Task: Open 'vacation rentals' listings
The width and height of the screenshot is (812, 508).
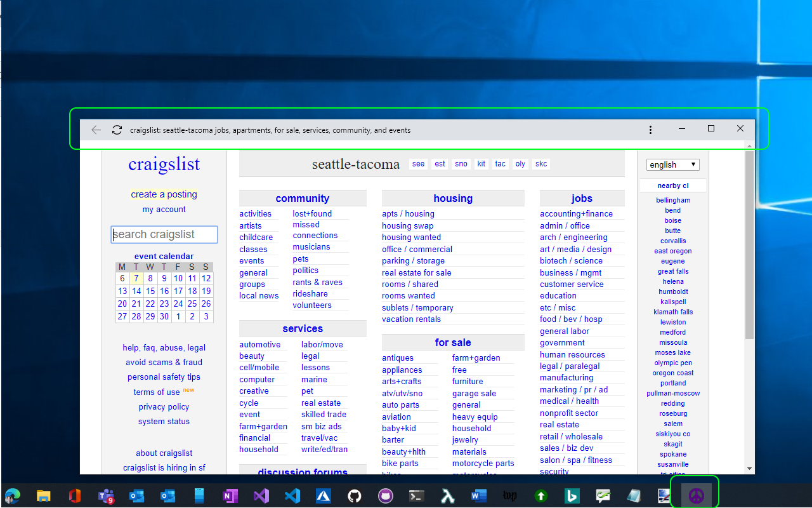Action: click(x=411, y=319)
